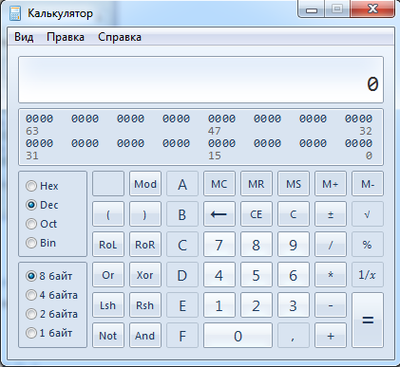Select the Dec number base
The height and width of the screenshot is (367, 400).
pos(42,205)
